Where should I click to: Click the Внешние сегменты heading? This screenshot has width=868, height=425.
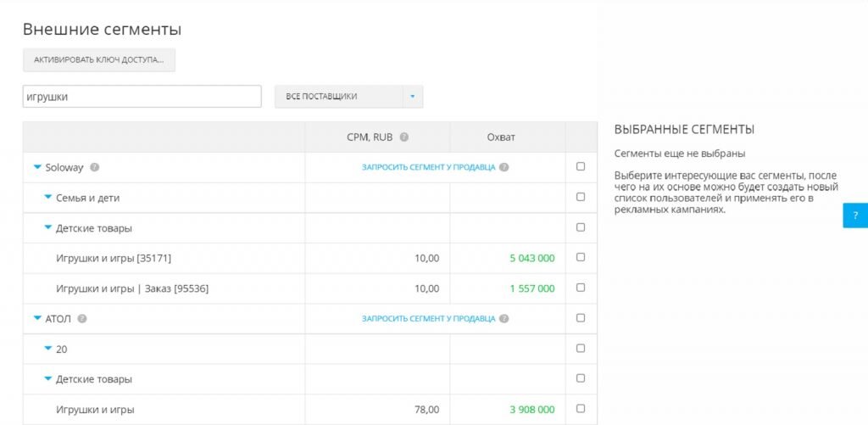102,30
